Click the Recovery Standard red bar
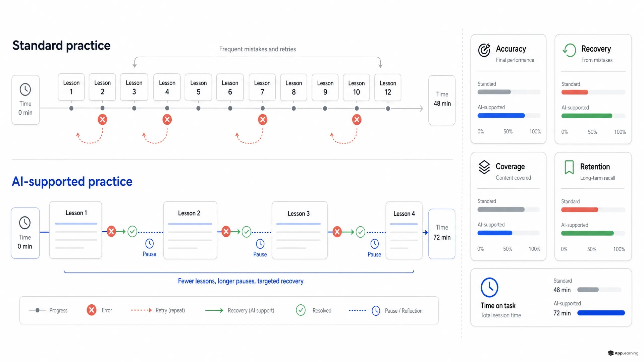 [575, 92]
